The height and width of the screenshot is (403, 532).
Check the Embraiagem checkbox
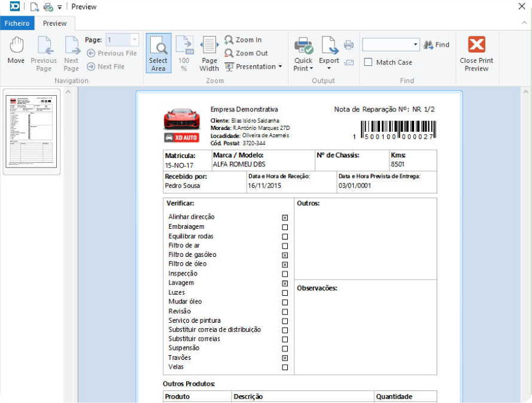click(285, 228)
